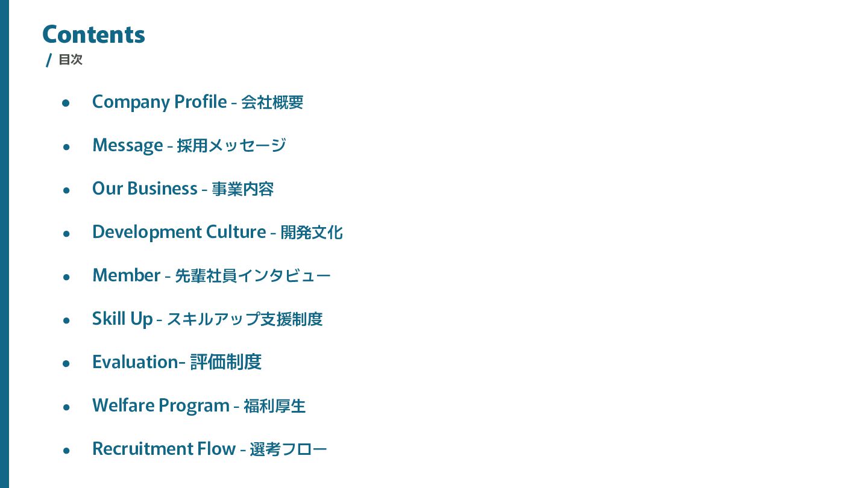This screenshot has width=868, height=488.
Task: Click the bullet beside Member
Action: click(66, 277)
